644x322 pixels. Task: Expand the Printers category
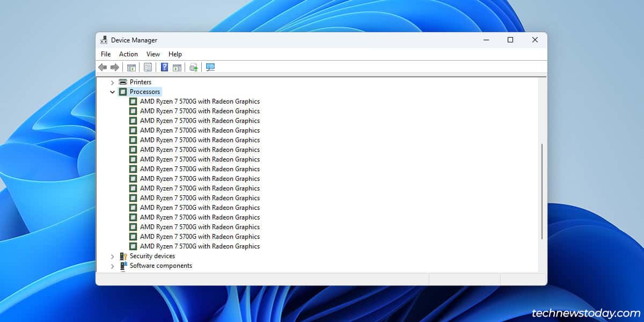click(x=112, y=82)
